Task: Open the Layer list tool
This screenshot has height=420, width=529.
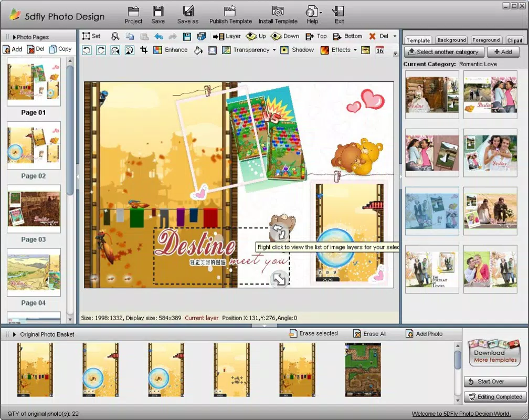Action: click(x=227, y=36)
